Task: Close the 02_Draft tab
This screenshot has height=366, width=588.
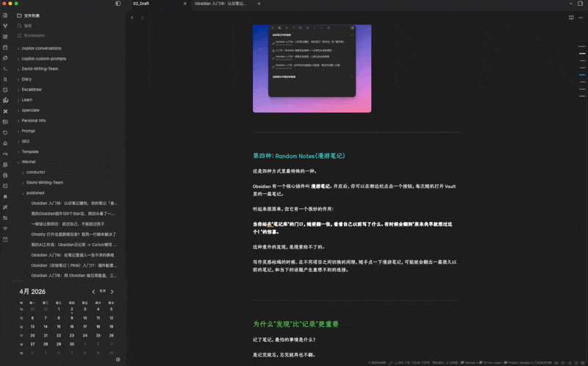Action: [x=185, y=4]
